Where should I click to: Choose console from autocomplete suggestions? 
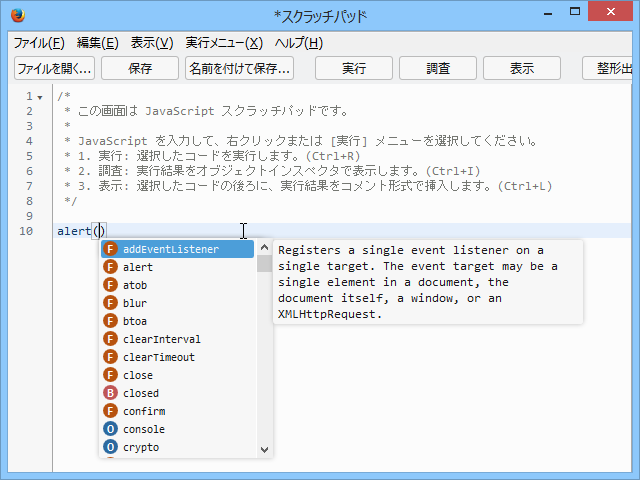[178, 429]
